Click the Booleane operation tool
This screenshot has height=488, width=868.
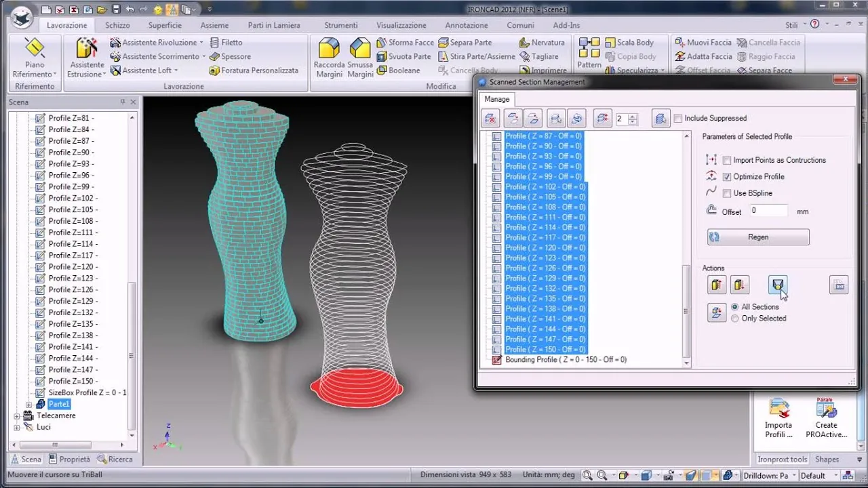pyautogui.click(x=398, y=70)
